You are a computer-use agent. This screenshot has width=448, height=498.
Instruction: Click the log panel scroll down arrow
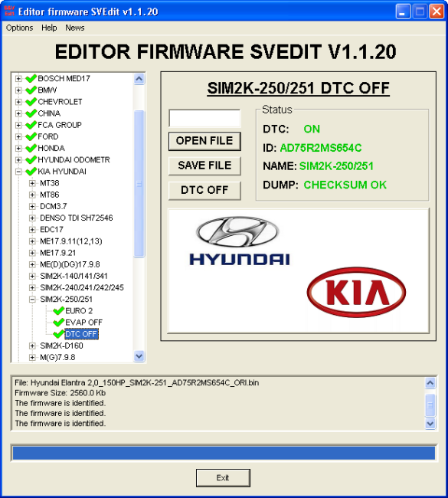pos(430,424)
